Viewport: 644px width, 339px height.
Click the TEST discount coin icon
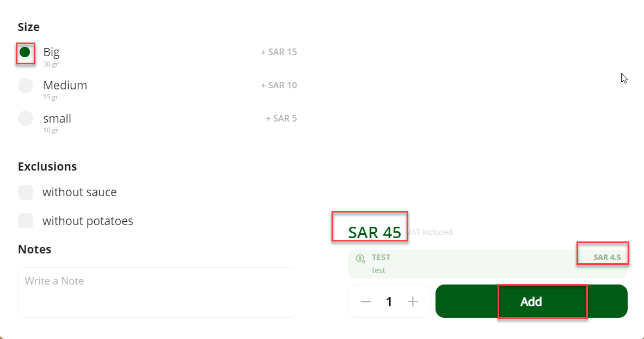point(360,258)
